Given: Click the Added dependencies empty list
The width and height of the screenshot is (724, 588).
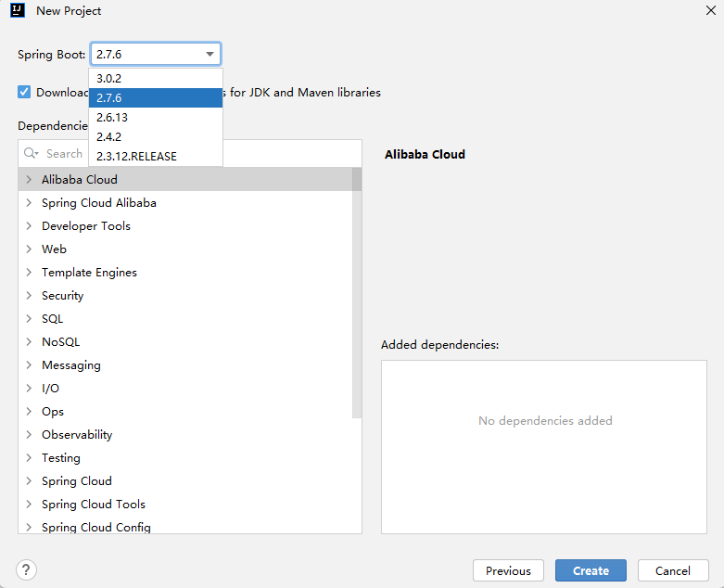Looking at the screenshot, I should [x=544, y=447].
